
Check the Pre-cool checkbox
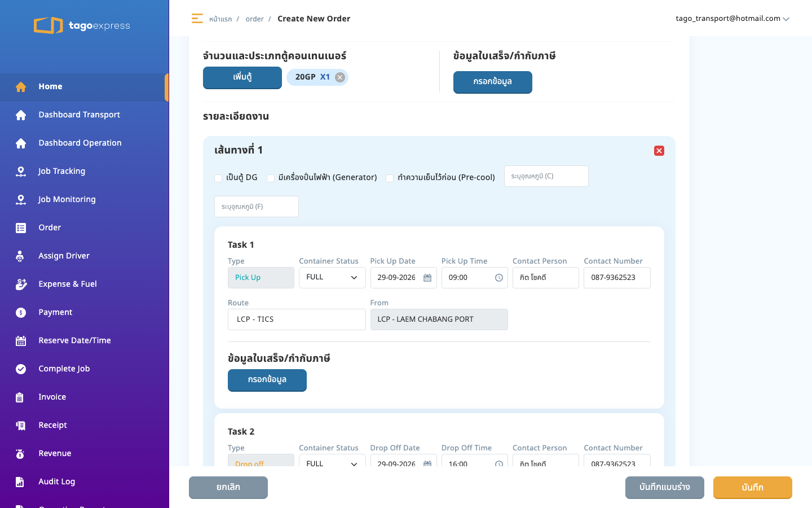390,178
